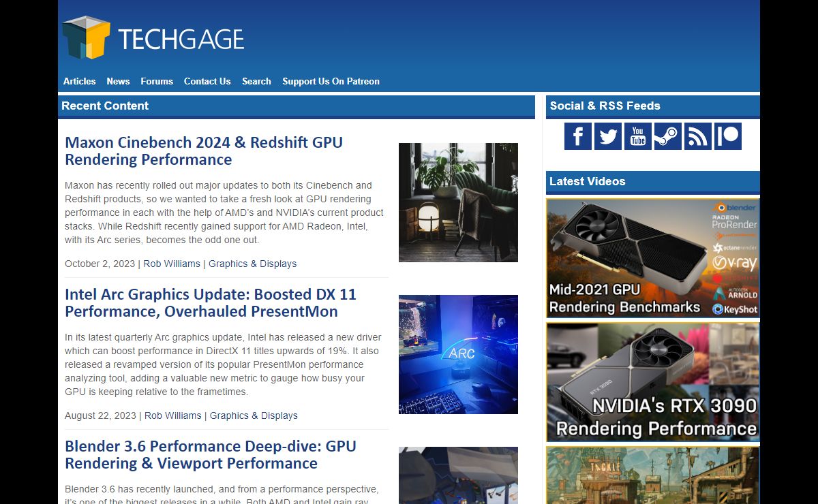
Task: Open Rob Williams author link dated August 22
Action: point(173,415)
